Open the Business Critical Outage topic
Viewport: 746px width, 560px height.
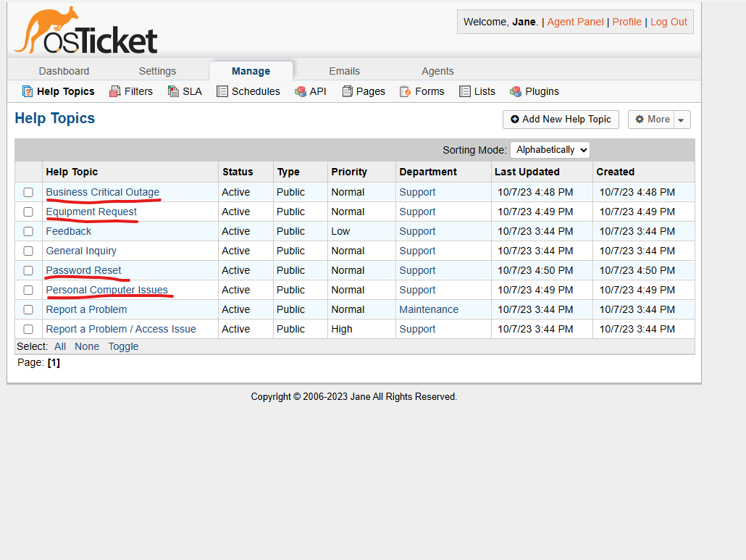[103, 192]
